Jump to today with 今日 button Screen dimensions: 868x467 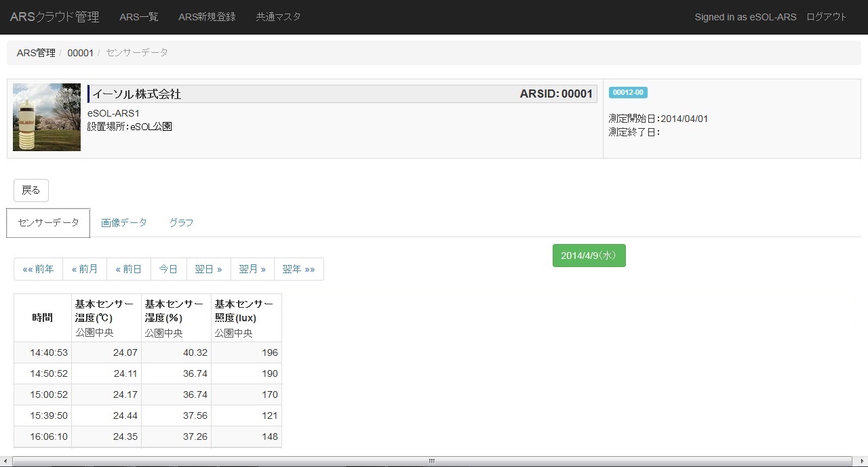coord(168,269)
